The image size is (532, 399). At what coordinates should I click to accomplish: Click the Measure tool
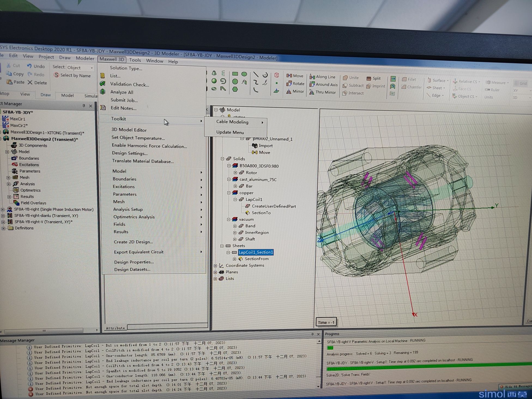497,82
